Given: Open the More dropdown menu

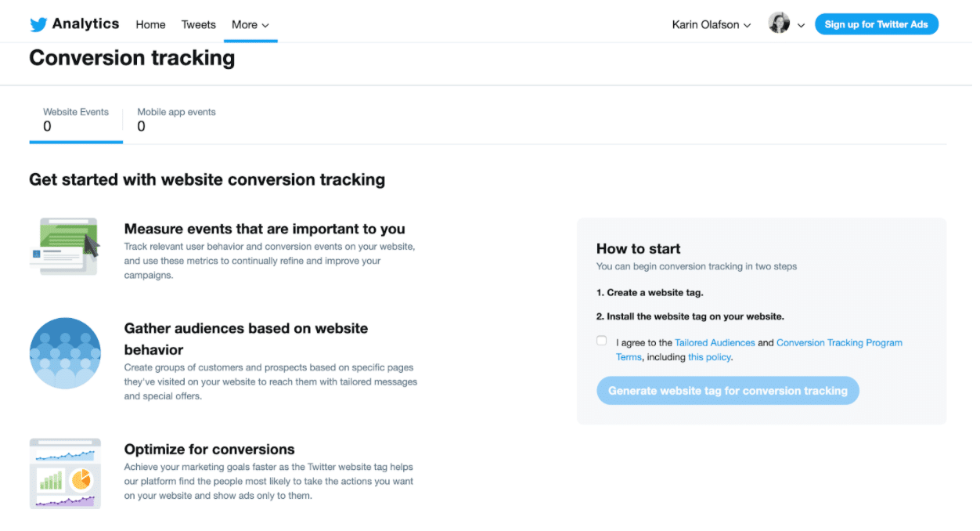Looking at the screenshot, I should (250, 24).
